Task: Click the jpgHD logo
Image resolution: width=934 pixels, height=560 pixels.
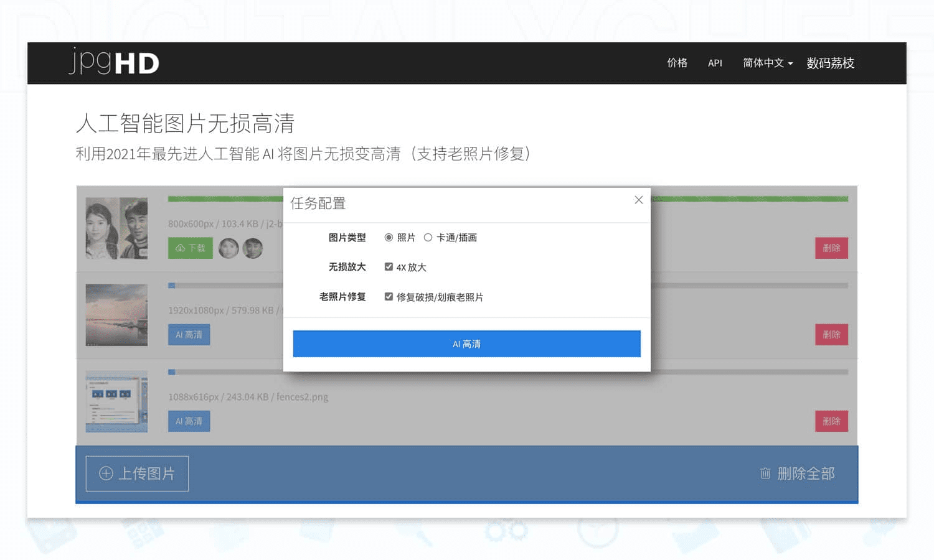Action: point(114,62)
